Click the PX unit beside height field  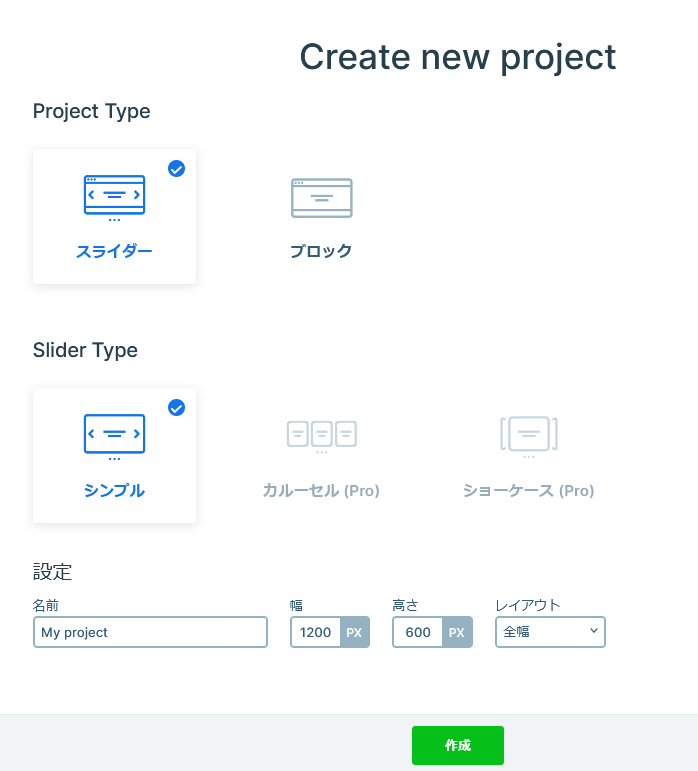click(x=456, y=633)
